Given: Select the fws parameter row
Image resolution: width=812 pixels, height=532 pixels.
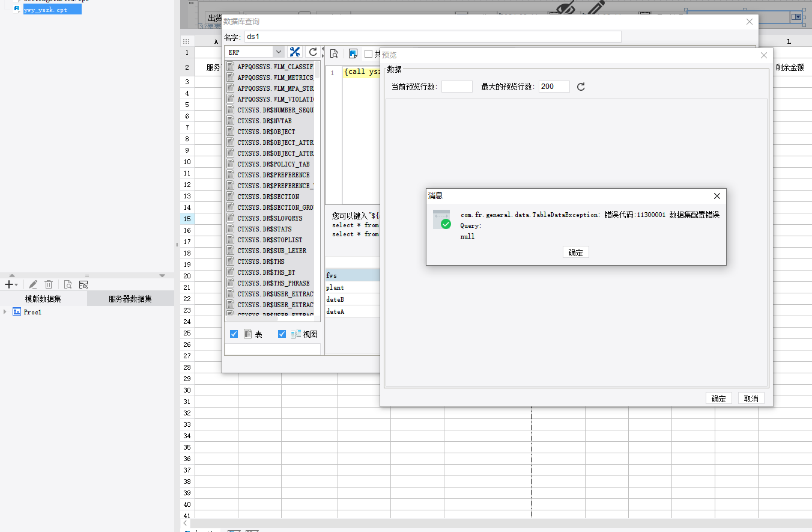Looking at the screenshot, I should tap(353, 275).
